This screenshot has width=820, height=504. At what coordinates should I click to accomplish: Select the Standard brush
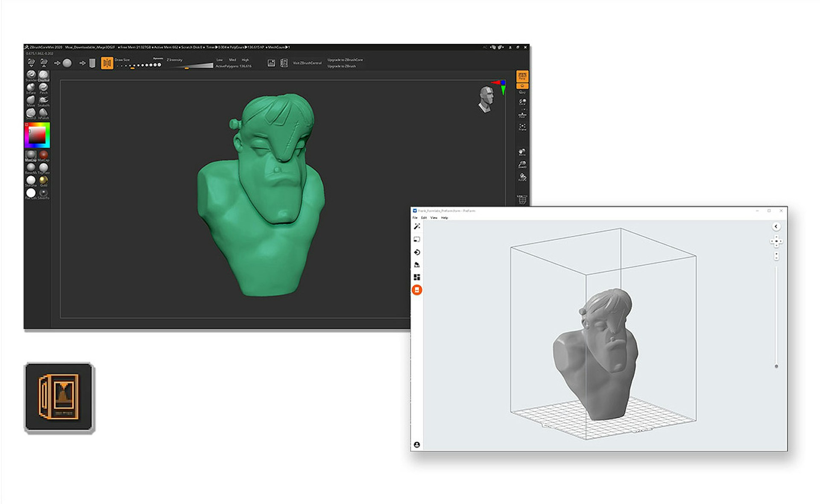pos(31,76)
